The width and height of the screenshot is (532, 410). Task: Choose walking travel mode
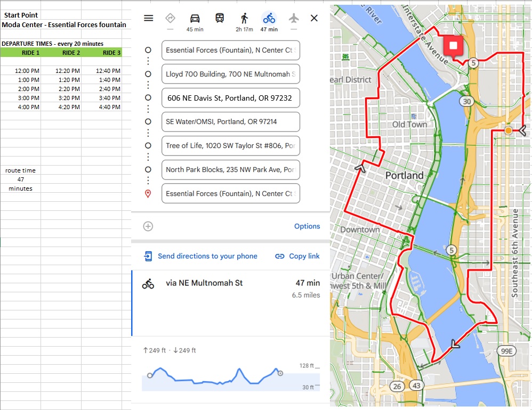pyautogui.click(x=244, y=18)
